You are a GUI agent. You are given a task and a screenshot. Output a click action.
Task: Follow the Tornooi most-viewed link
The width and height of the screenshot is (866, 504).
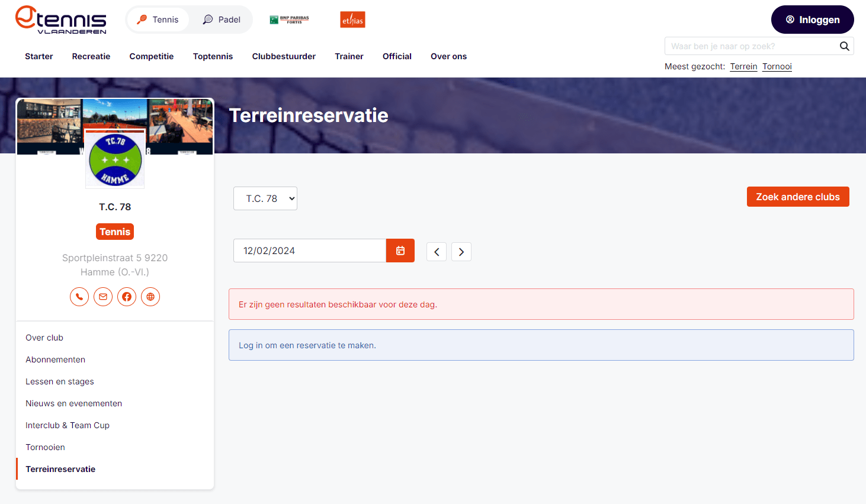(777, 66)
